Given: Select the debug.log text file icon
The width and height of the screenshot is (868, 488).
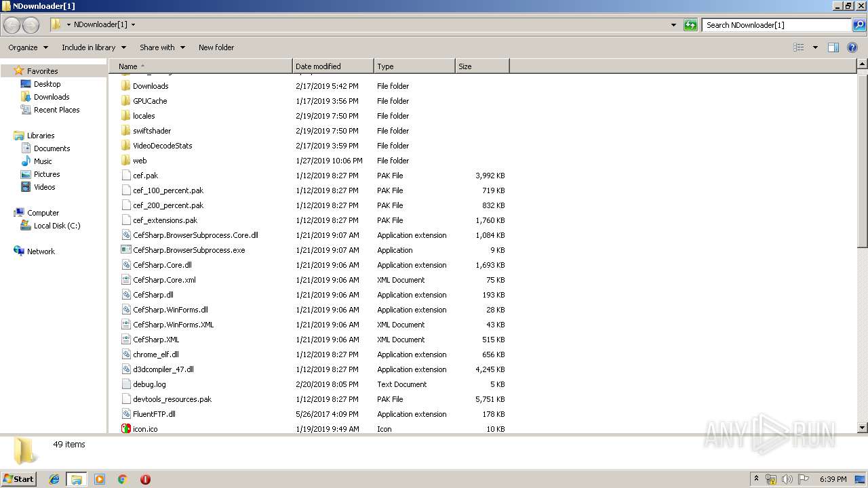Looking at the screenshot, I should coord(126,384).
